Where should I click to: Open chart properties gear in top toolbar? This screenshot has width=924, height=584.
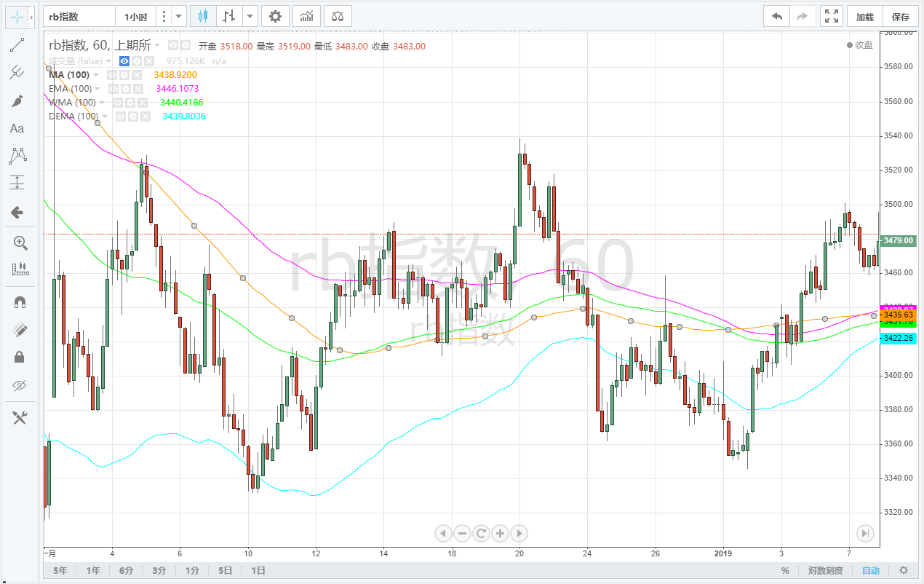pyautogui.click(x=274, y=16)
